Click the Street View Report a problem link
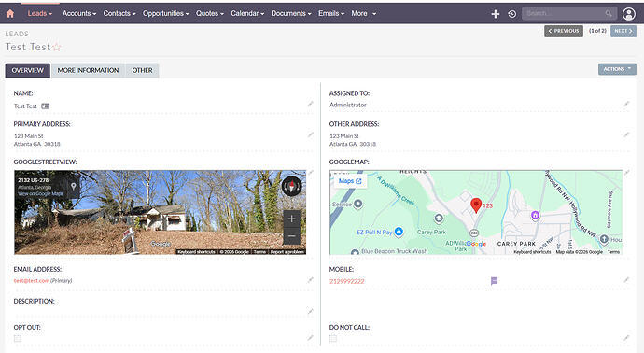Image resolution: width=644 pixels, height=353 pixels. 287,251
